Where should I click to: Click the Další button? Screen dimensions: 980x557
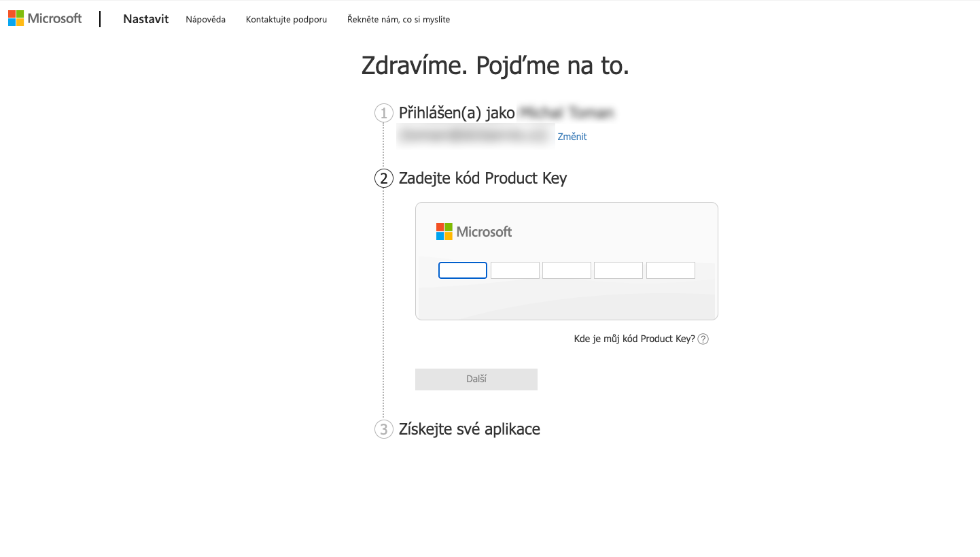tap(476, 379)
